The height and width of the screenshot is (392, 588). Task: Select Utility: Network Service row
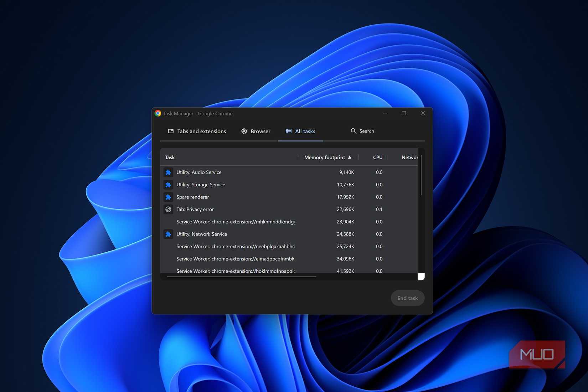coord(289,234)
